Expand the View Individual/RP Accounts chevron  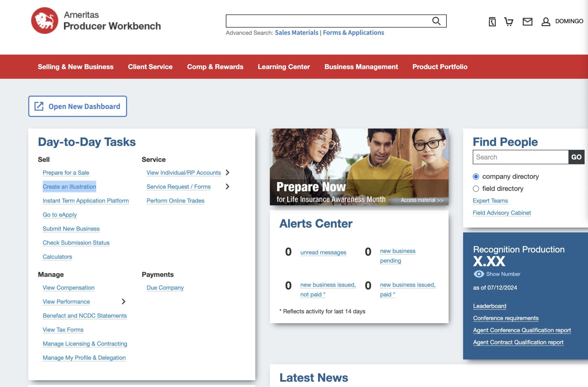[x=227, y=172]
